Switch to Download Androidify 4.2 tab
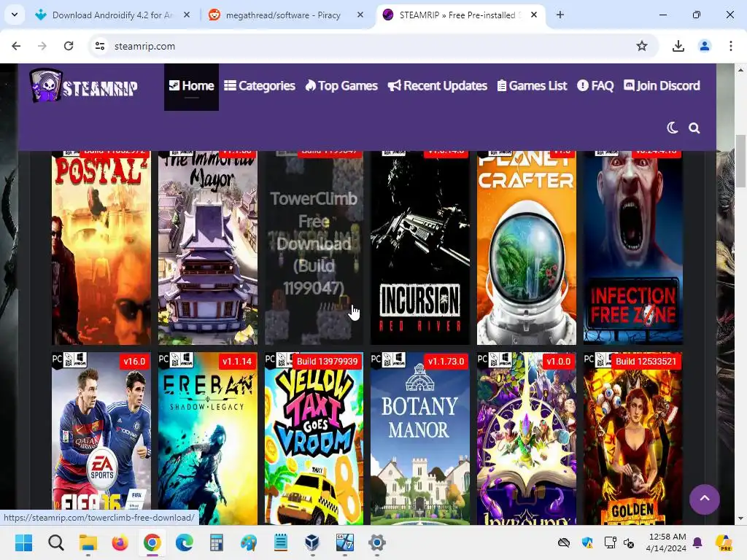This screenshot has width=747, height=560. pos(112,15)
